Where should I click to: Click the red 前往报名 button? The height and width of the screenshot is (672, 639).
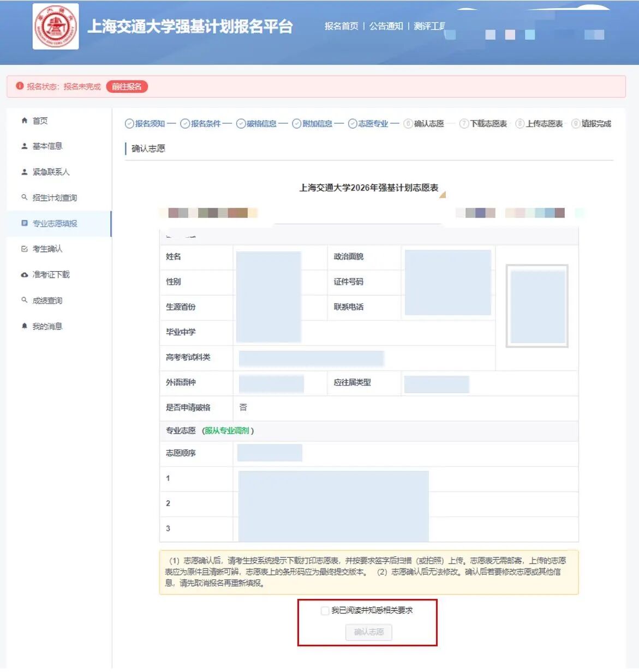point(127,87)
